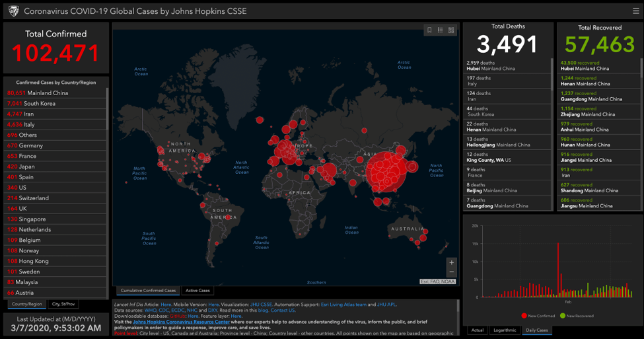The width and height of the screenshot is (644, 339).
Task: Toggle New Recovered green legend marker
Action: 563,316
